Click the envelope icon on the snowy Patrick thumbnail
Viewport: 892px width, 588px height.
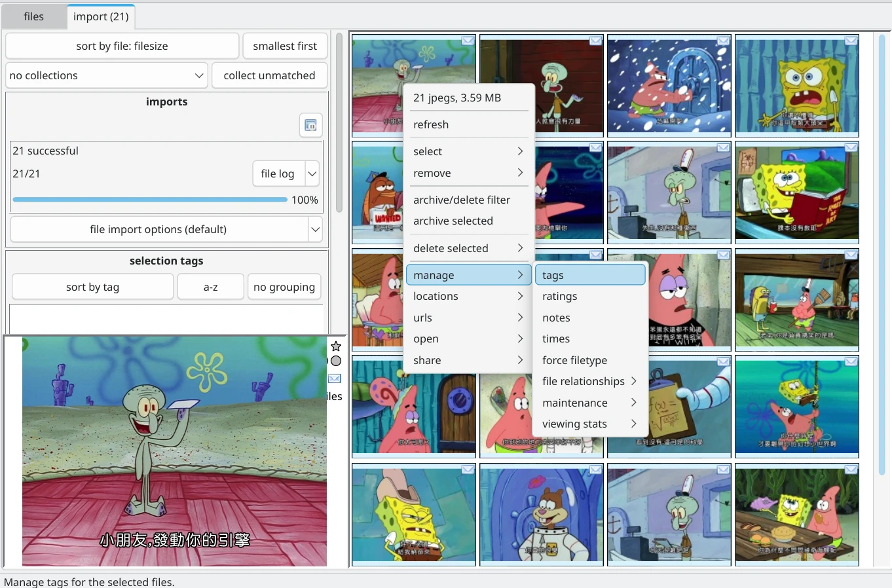pos(722,41)
